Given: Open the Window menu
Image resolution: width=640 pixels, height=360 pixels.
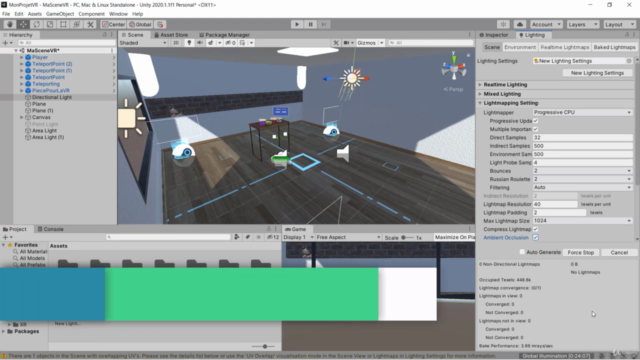Looking at the screenshot, I should [x=118, y=14].
